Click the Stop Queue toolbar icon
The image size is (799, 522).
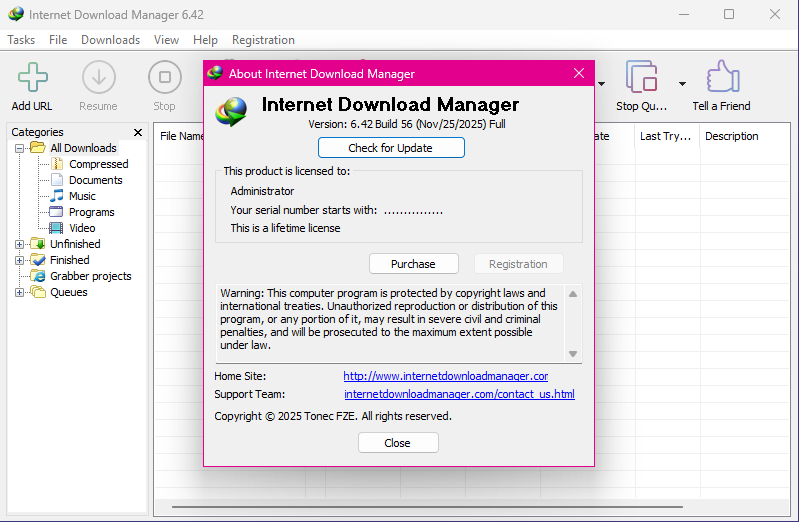(642, 77)
